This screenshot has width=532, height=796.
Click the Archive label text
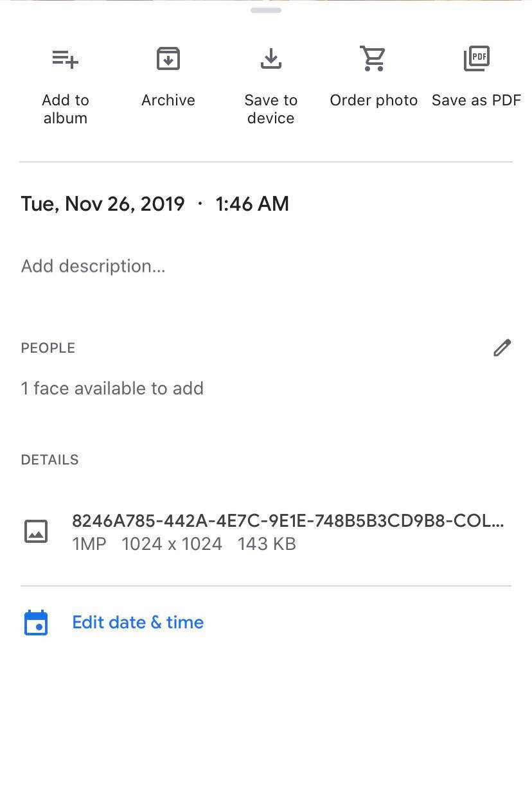[168, 100]
